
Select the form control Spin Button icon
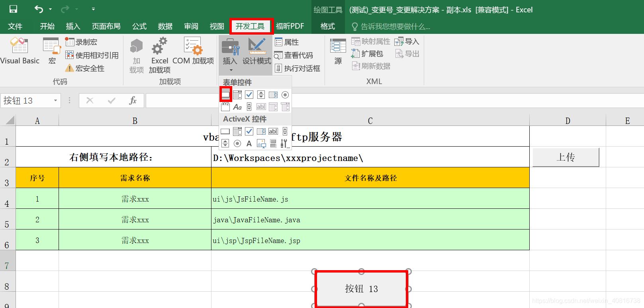tap(261, 95)
